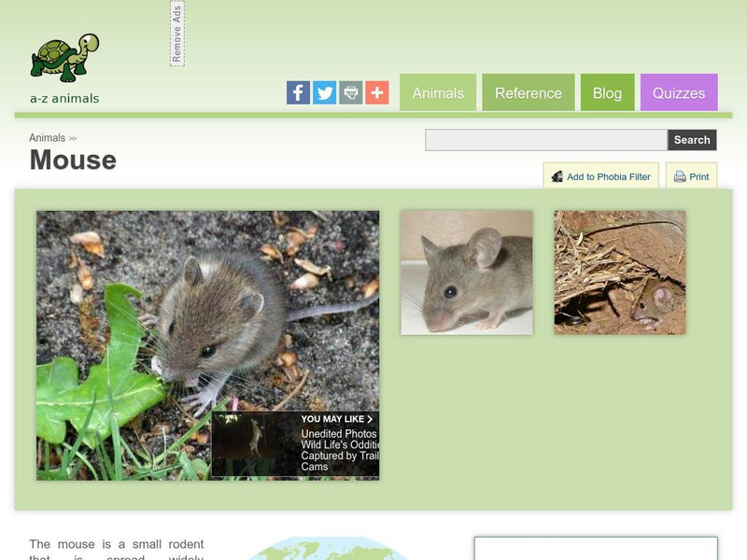Click Add to Phobia Filter link

point(609,176)
